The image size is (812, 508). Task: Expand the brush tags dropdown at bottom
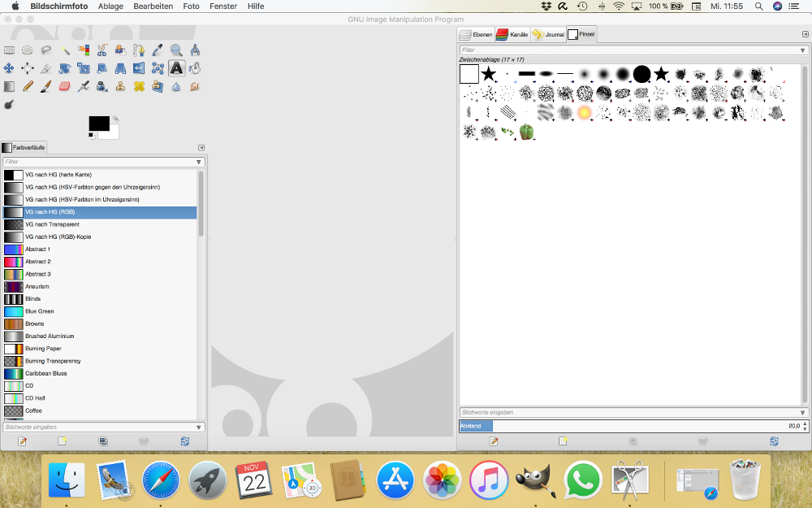(802, 413)
